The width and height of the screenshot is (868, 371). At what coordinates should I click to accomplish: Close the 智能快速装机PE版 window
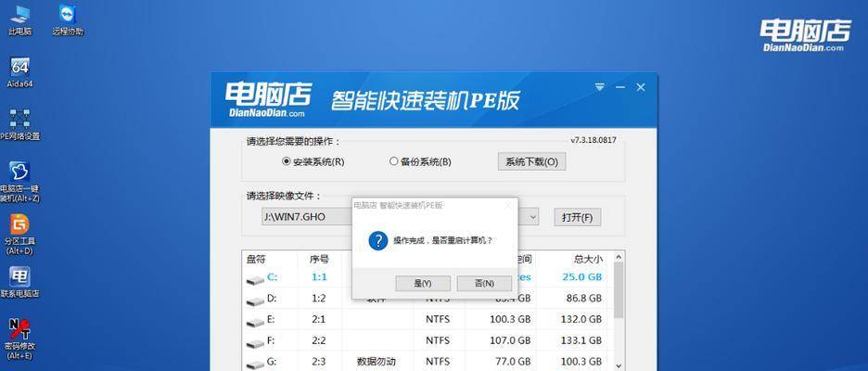[641, 87]
